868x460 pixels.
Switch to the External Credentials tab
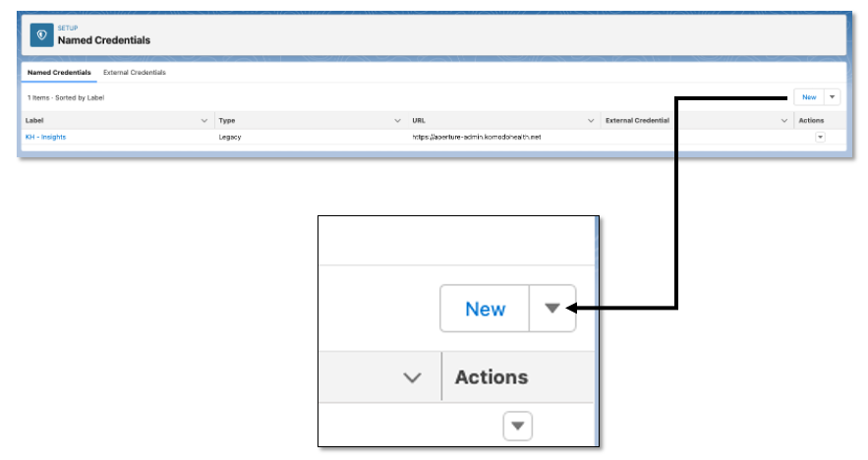click(x=135, y=73)
